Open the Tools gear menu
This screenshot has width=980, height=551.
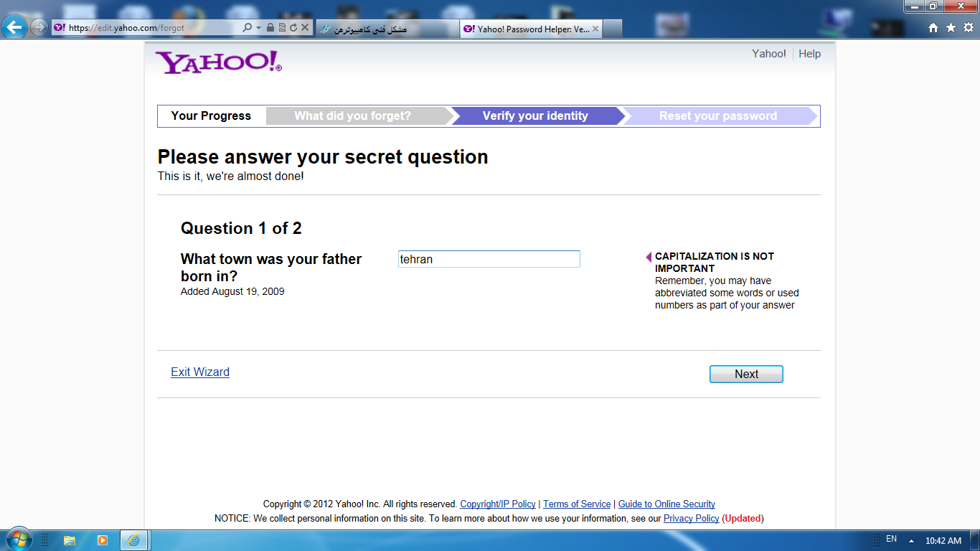click(x=968, y=28)
